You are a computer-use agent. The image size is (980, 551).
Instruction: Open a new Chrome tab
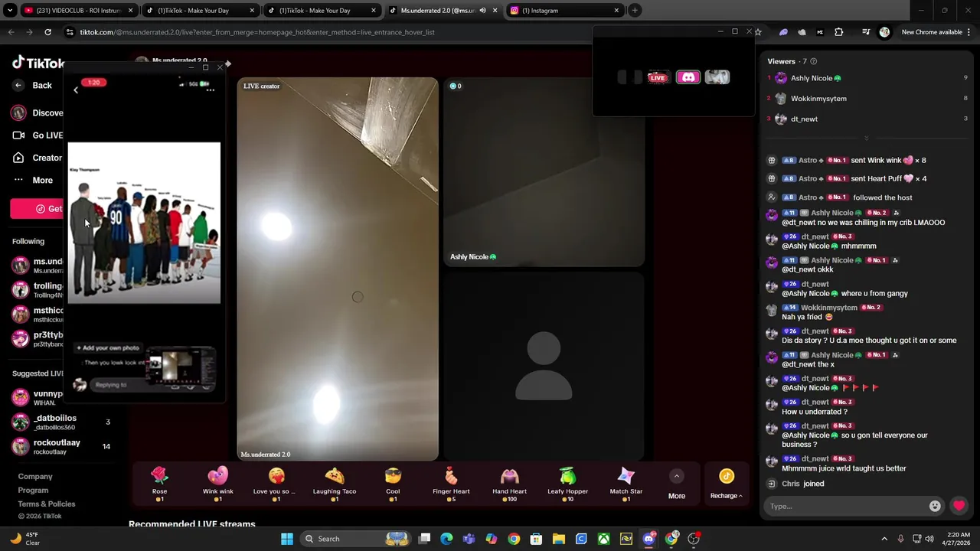pyautogui.click(x=635, y=11)
